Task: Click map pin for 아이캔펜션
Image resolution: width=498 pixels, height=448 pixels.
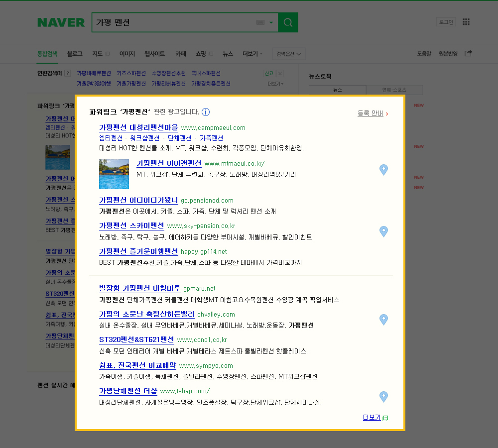Action: [383, 170]
